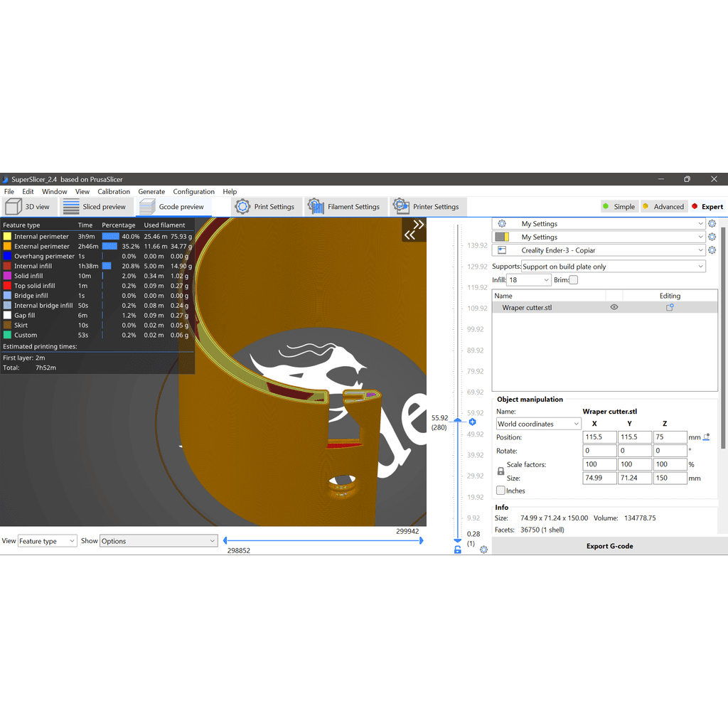Open the Configuration menu

(193, 191)
